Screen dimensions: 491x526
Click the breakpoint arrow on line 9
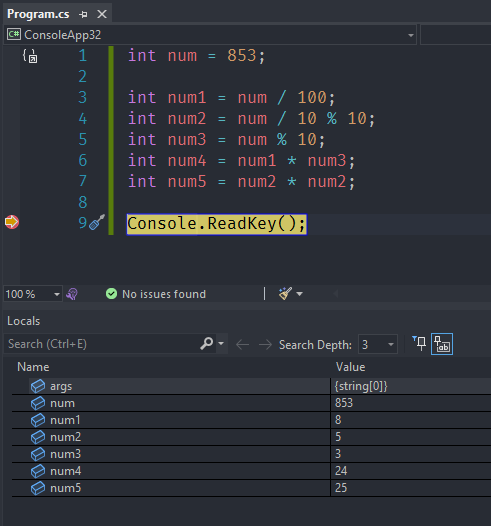(12, 222)
